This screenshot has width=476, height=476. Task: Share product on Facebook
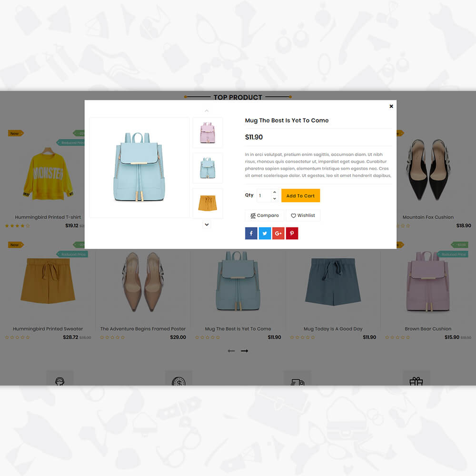(x=251, y=233)
